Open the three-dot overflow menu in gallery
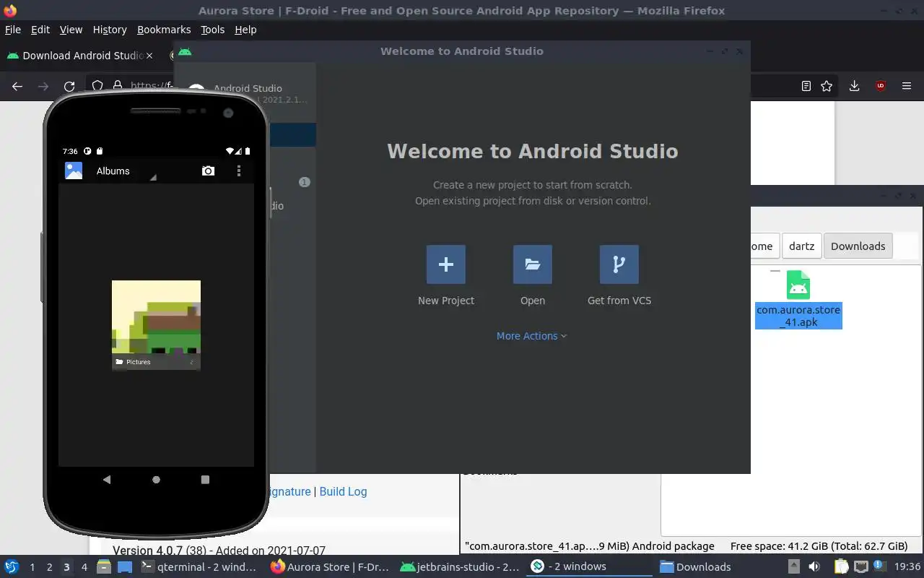The width and height of the screenshot is (924, 578). coord(239,171)
